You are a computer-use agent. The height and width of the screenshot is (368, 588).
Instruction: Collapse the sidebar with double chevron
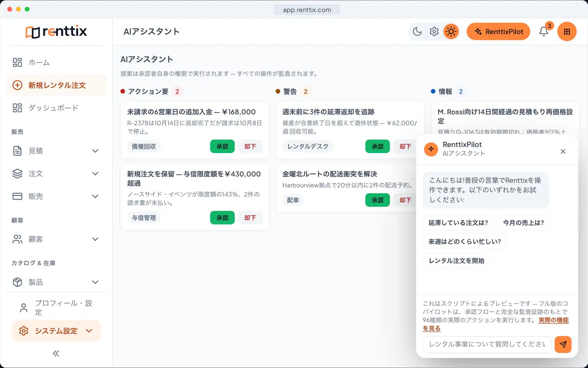point(56,354)
